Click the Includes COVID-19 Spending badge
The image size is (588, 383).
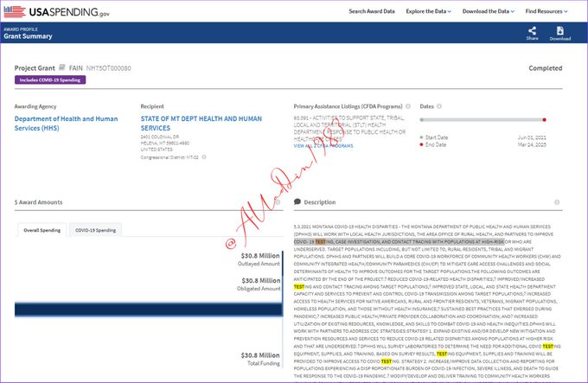[49, 80]
